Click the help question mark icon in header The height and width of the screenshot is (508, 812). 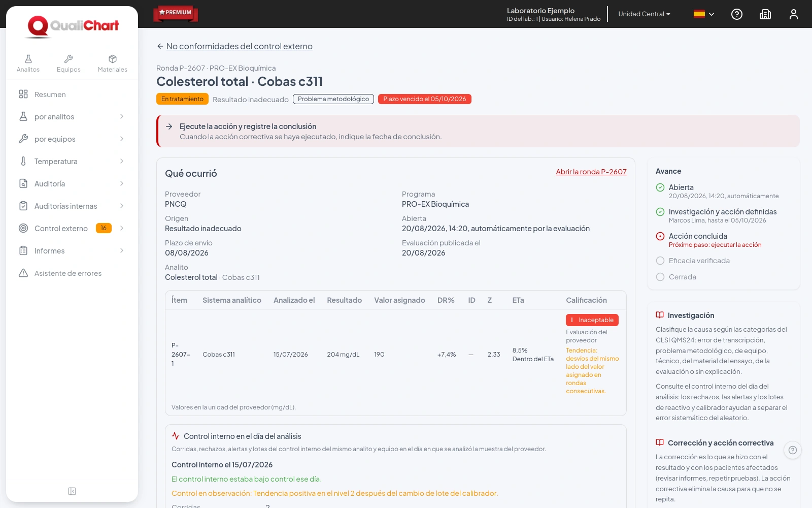[x=737, y=14]
